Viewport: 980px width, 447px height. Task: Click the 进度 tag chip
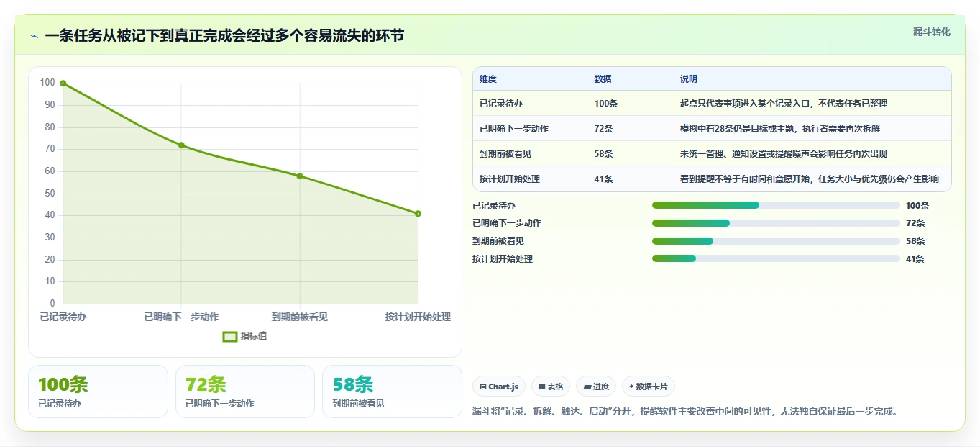click(596, 387)
